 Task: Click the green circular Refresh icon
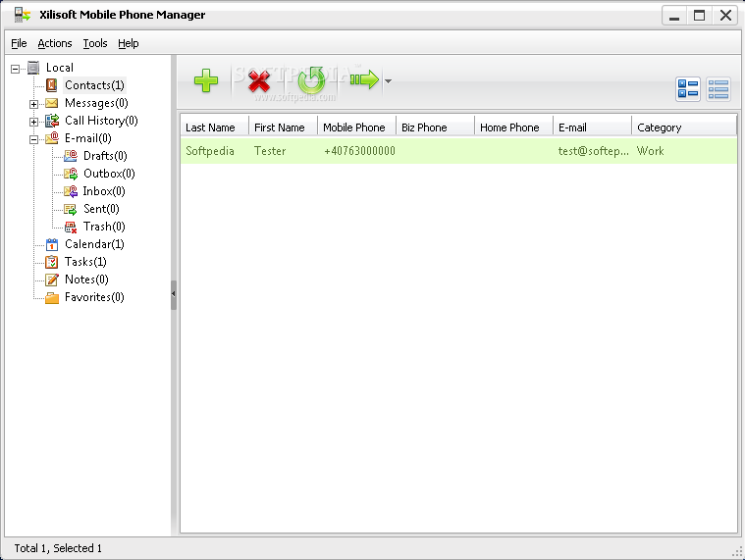click(x=312, y=79)
